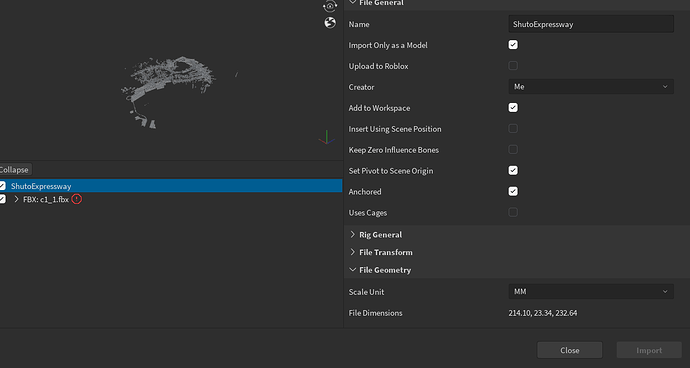
Task: Select the FBX: c1_1.fbx tree row
Action: click(x=171, y=199)
